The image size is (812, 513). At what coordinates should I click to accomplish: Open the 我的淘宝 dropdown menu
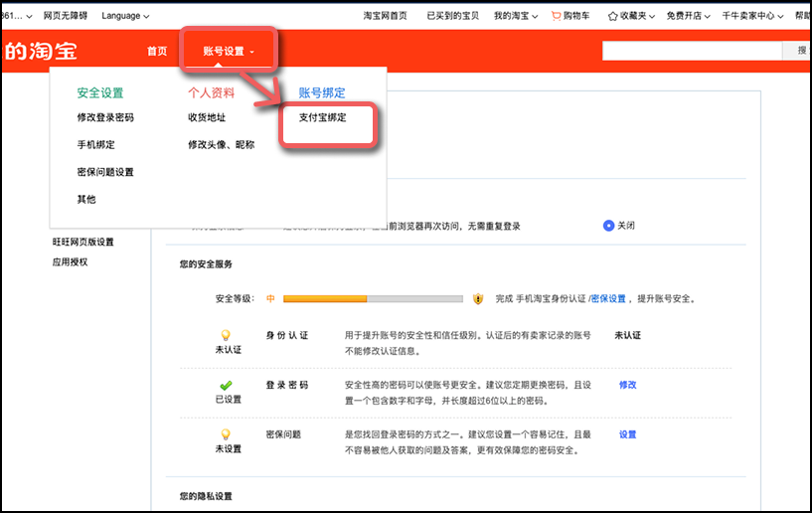tap(516, 16)
